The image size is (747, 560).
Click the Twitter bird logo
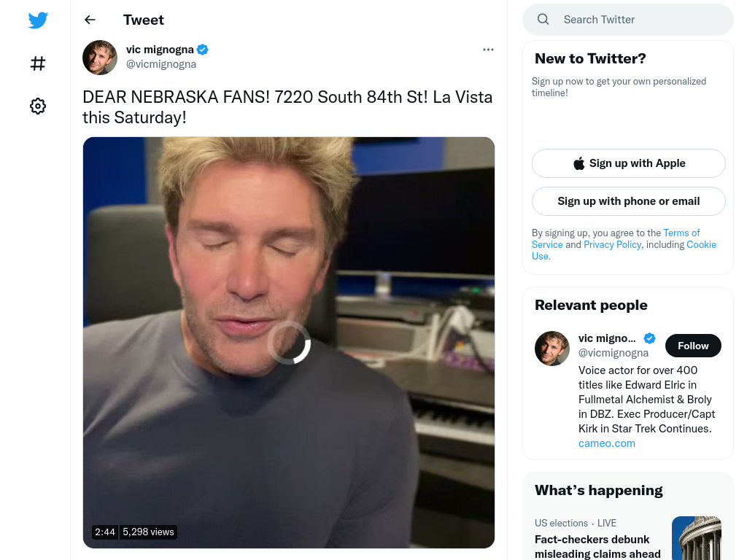click(x=38, y=20)
